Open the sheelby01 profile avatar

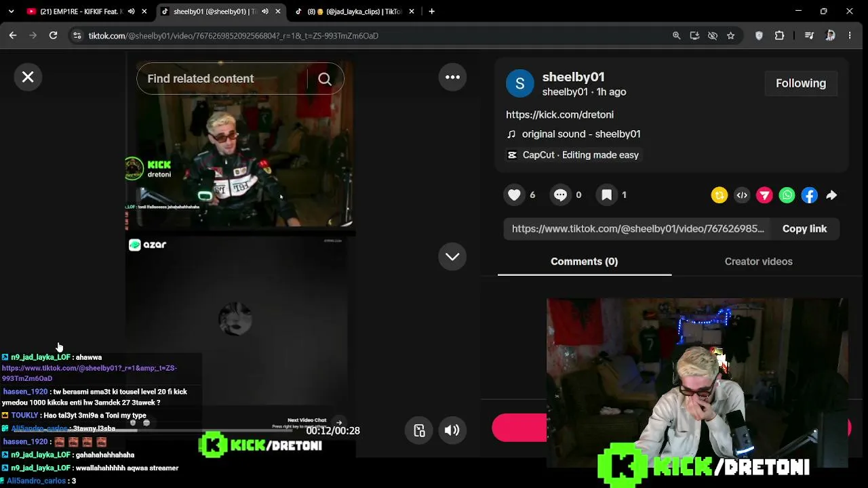(x=520, y=83)
